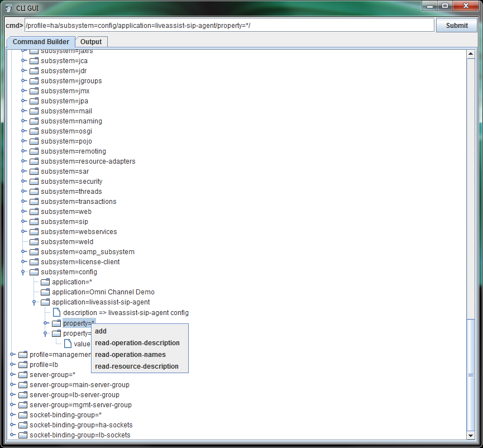Click the folder icon of subsystem=sar
Viewport: 483px width, 448px height.
click(34, 171)
